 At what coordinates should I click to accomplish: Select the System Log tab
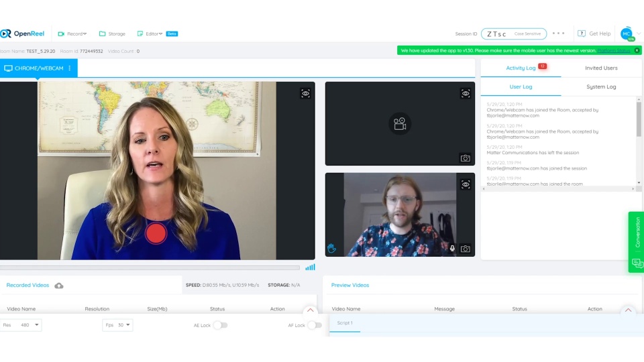[x=601, y=87]
